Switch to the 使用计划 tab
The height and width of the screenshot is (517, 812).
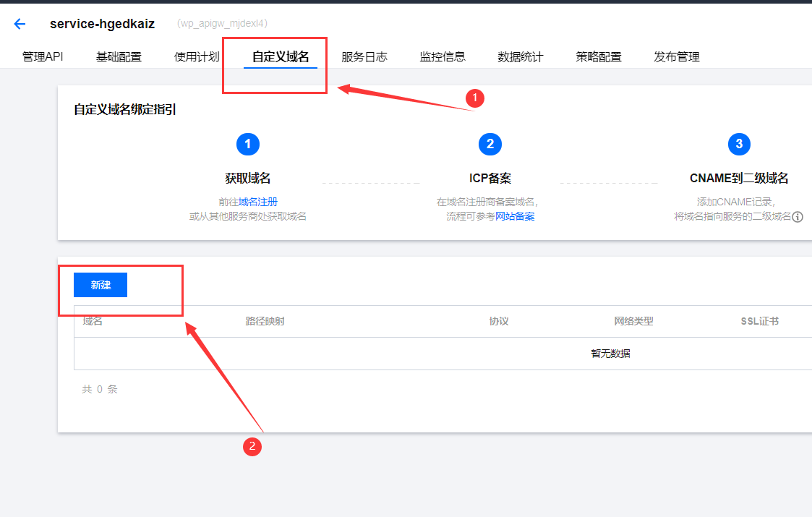[x=196, y=56]
